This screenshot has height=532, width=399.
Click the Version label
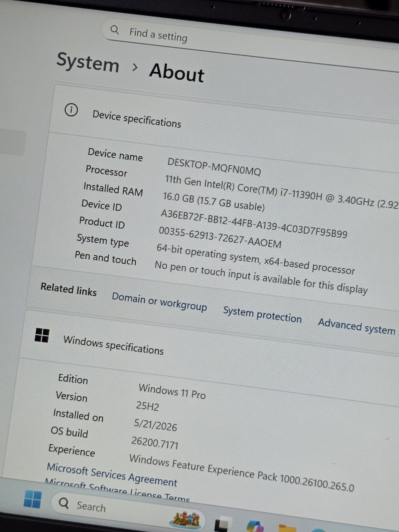(71, 396)
